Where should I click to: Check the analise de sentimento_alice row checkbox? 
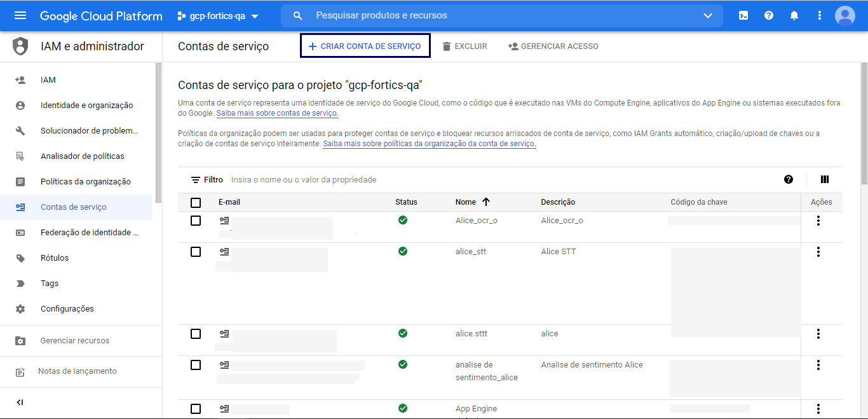tap(196, 365)
